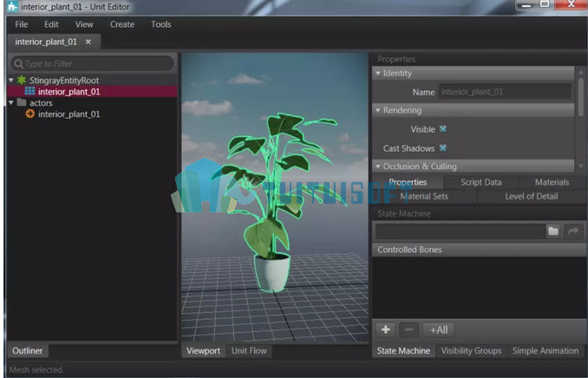This screenshot has width=588, height=378.
Task: Collapse the Occlusion & Culling section
Action: pos(377,166)
